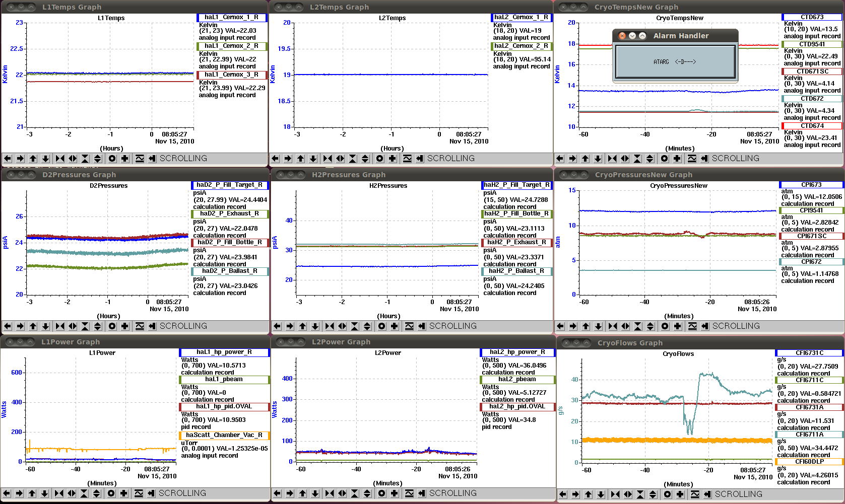Click the down arrow in L2Power Graph toolbar
This screenshot has width=845, height=504.
coord(315,493)
